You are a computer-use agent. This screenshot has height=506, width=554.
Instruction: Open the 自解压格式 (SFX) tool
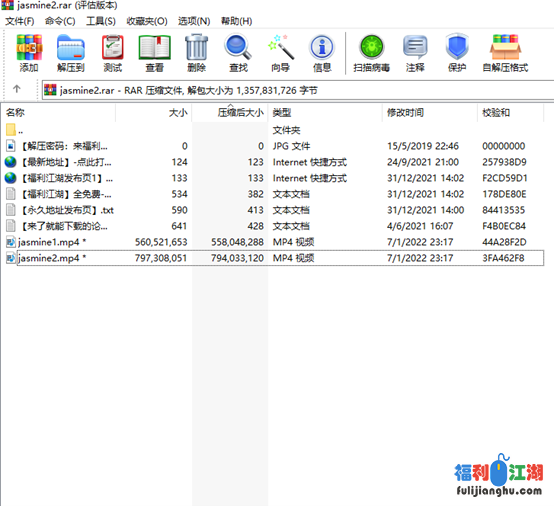click(505, 53)
